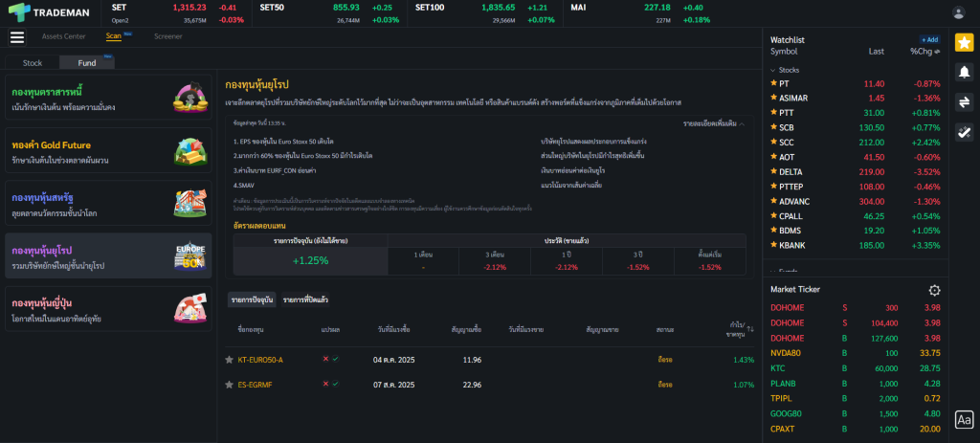Image resolution: width=980 pixels, height=443 pixels.
Task: Click the Aa font size icon
Action: 964,419
